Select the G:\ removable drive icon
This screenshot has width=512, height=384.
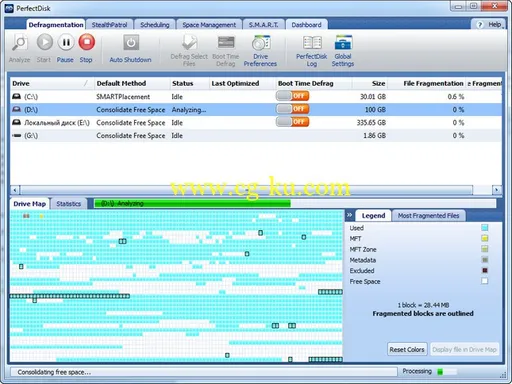[x=16, y=136]
